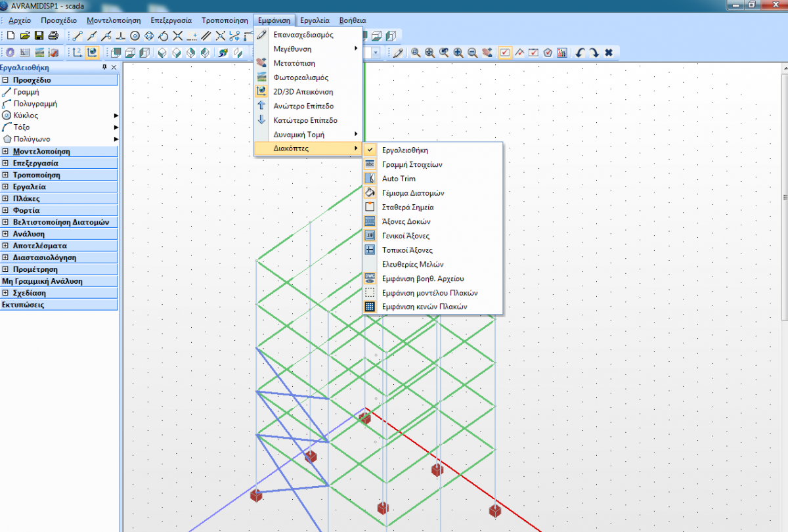The image size is (788, 532).
Task: Click the Redo arrow icon
Action: click(594, 53)
